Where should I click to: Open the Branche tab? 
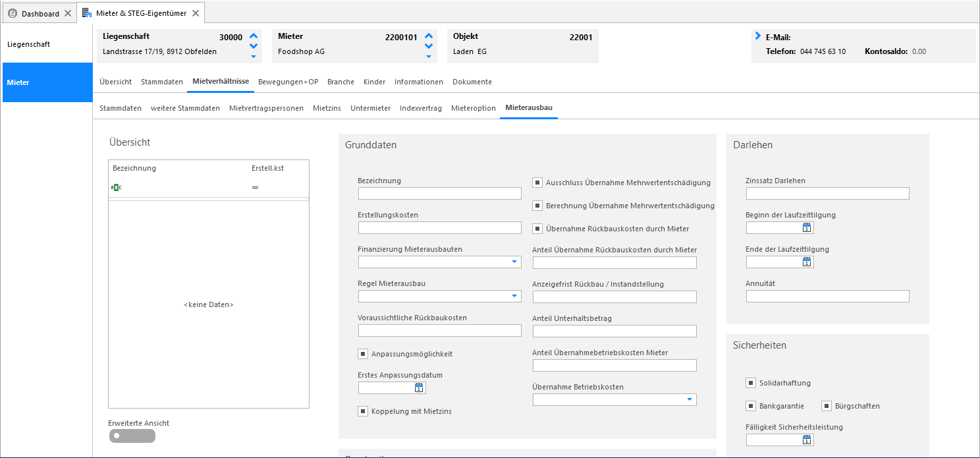point(340,82)
